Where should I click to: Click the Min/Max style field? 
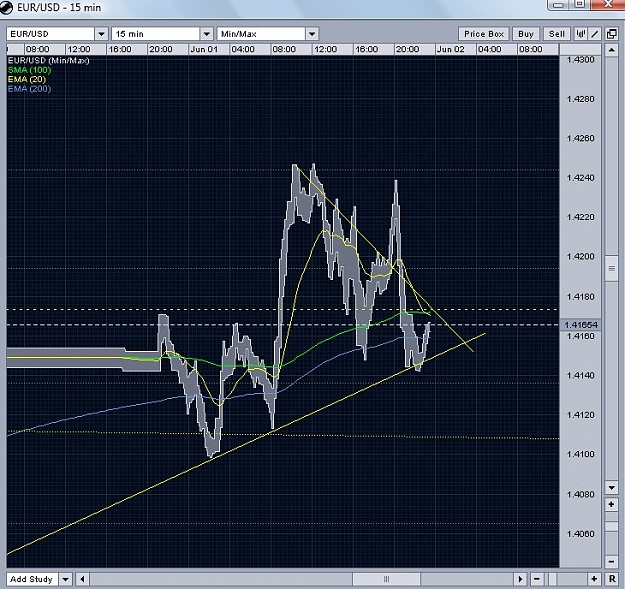point(261,34)
